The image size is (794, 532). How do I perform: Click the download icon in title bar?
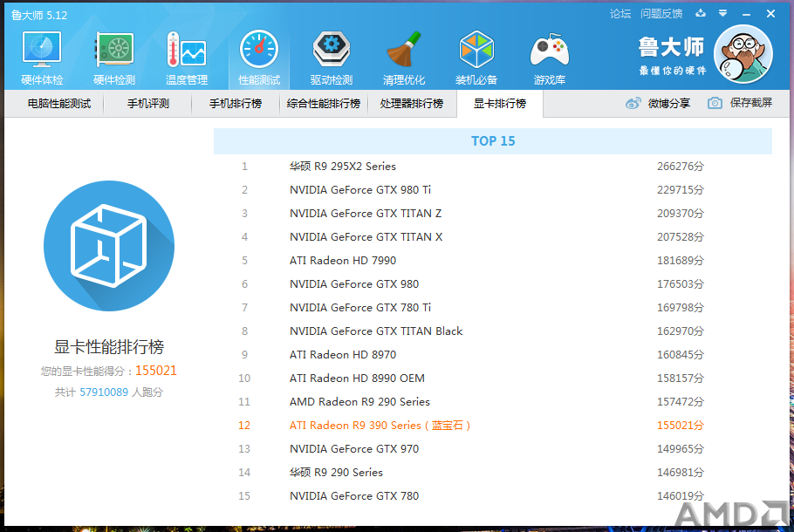(x=701, y=13)
